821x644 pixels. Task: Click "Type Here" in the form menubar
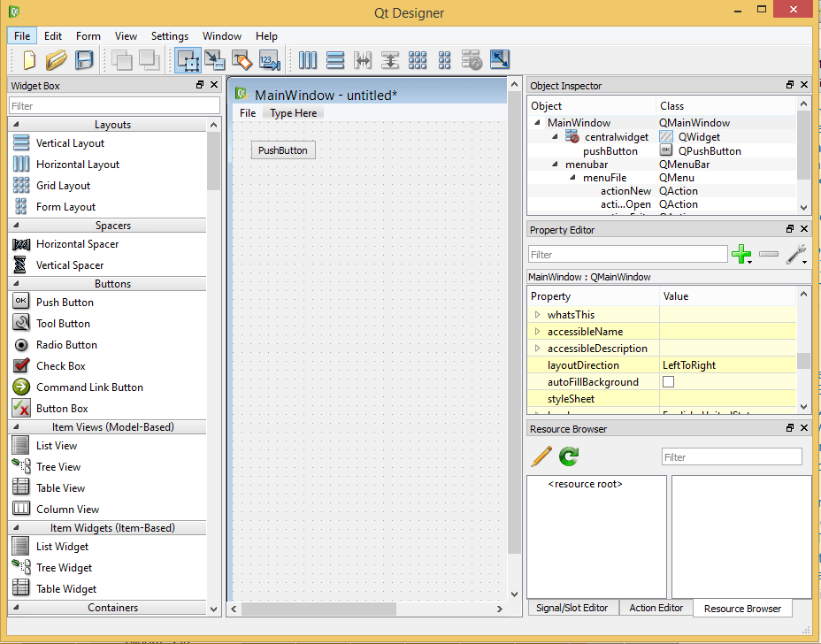[x=294, y=113]
